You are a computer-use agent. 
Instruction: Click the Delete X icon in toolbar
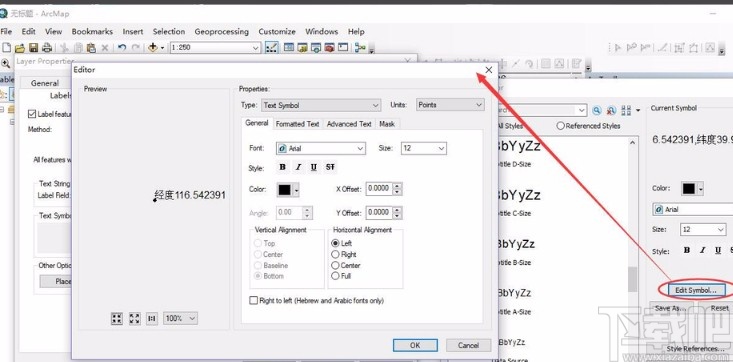pyautogui.click(x=105, y=48)
